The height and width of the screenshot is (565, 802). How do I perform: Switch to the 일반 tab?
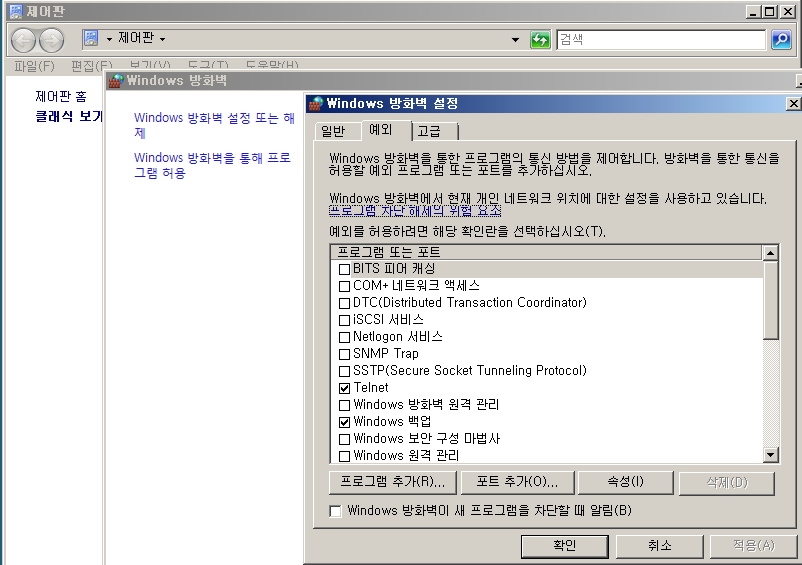click(x=337, y=131)
